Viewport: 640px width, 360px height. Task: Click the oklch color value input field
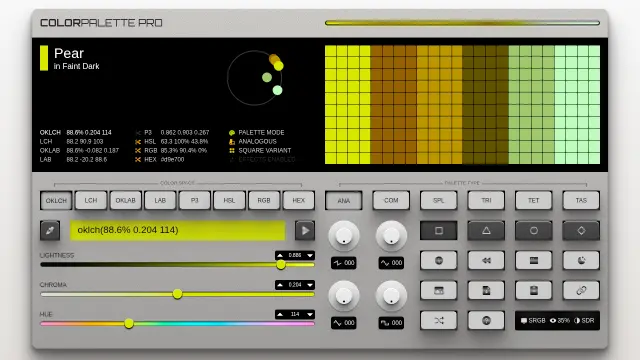[x=178, y=230]
